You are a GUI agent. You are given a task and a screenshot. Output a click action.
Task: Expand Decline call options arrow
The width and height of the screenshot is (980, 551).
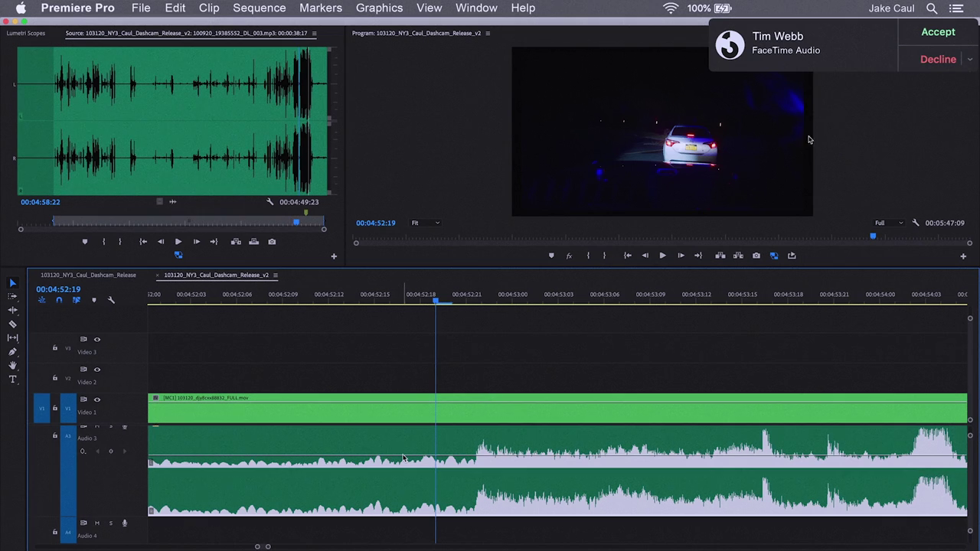tap(970, 59)
